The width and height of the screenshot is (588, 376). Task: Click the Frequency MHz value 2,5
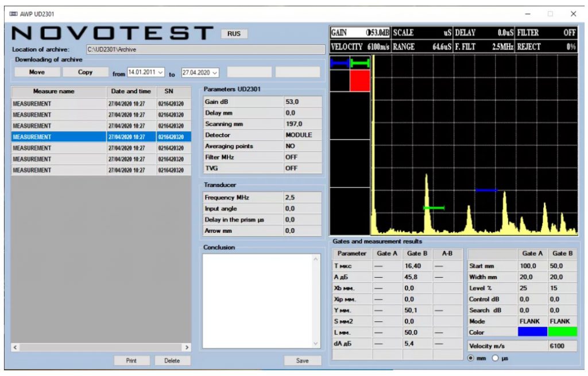(302, 198)
